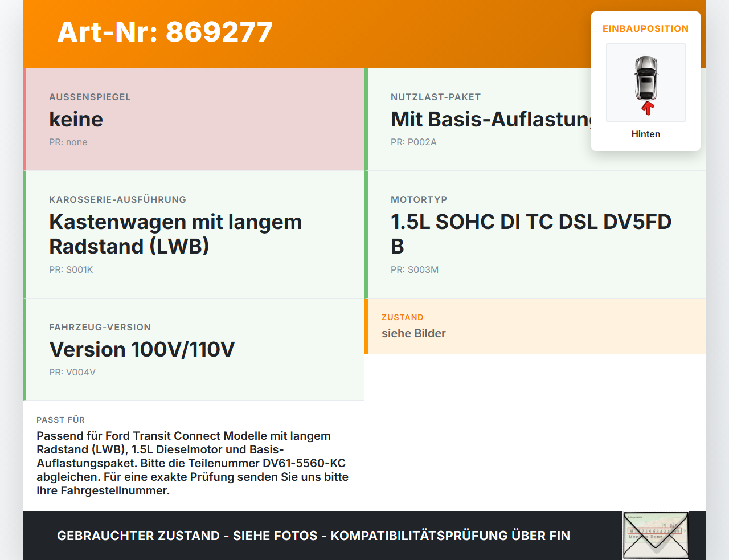Select the Fahrzeug-Version 100V/110V card
729x560 pixels.
[194, 350]
